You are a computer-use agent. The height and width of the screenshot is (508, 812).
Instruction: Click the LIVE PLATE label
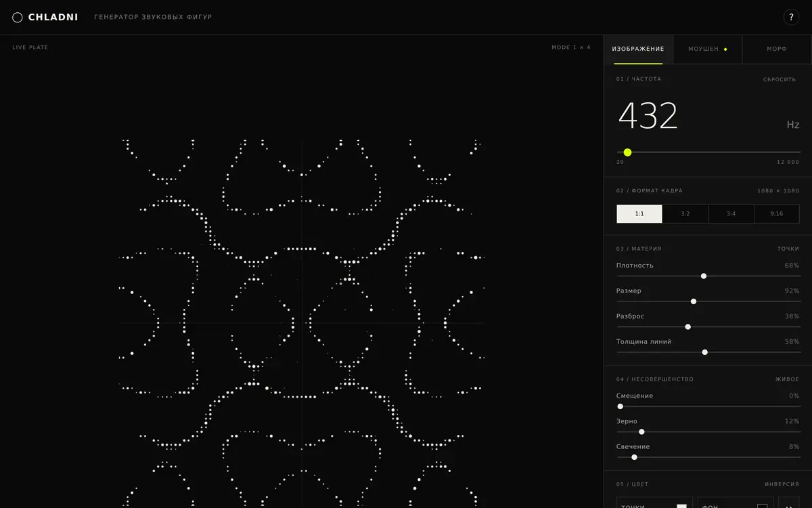pos(30,47)
